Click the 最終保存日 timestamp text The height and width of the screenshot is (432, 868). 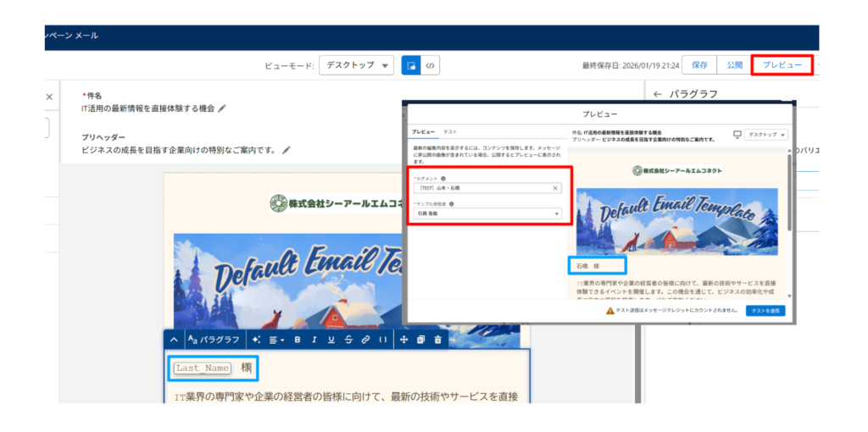631,65
